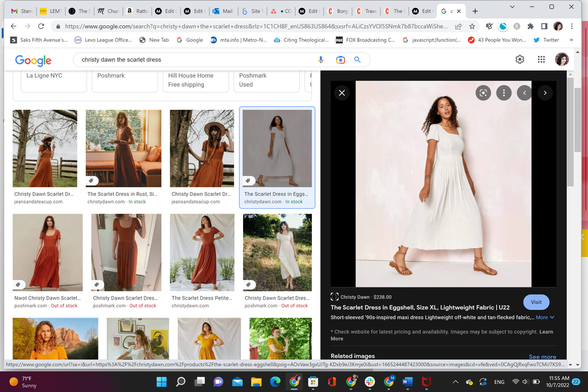Click the Learn More copyright link
The width and height of the screenshot is (588, 392).
546,331
